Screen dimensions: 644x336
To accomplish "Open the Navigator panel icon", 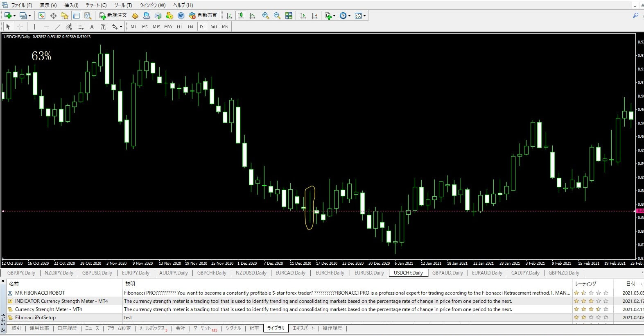I will [64, 16].
